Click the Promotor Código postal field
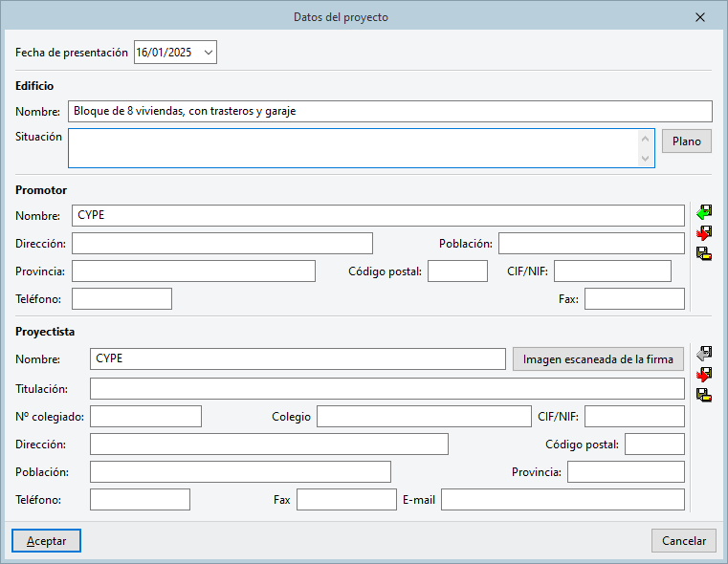Image resolution: width=728 pixels, height=564 pixels. (457, 271)
